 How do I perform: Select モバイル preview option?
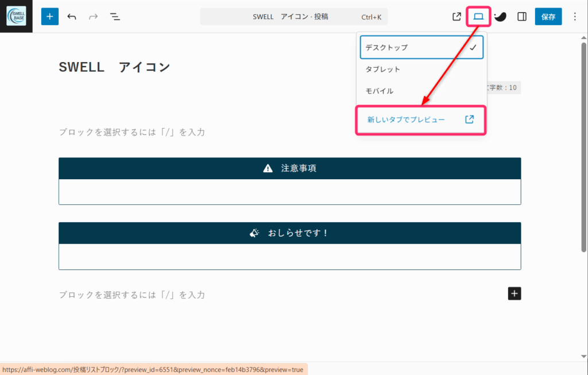(x=421, y=91)
